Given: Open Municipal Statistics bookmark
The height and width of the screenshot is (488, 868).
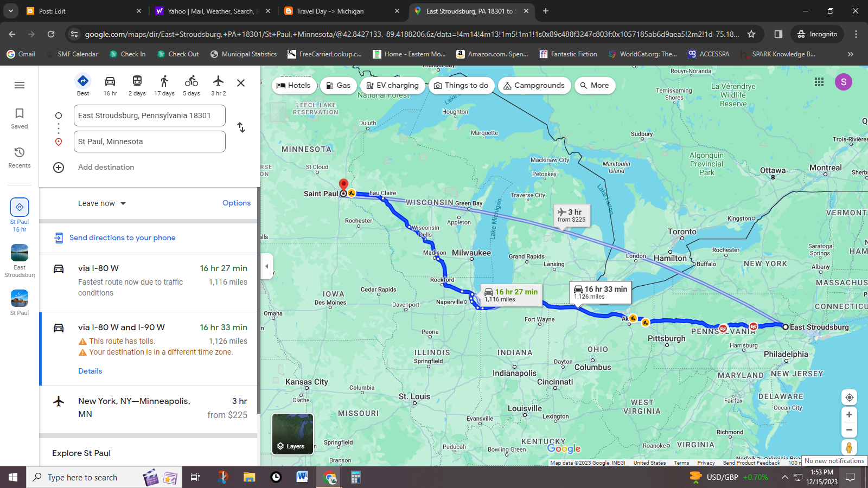Looking at the screenshot, I should pyautogui.click(x=243, y=54).
